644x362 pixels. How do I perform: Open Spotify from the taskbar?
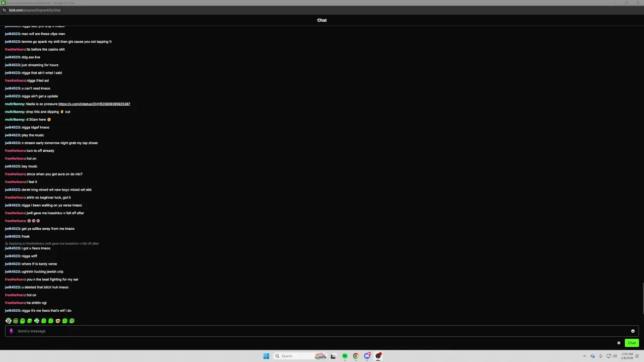tap(345, 356)
